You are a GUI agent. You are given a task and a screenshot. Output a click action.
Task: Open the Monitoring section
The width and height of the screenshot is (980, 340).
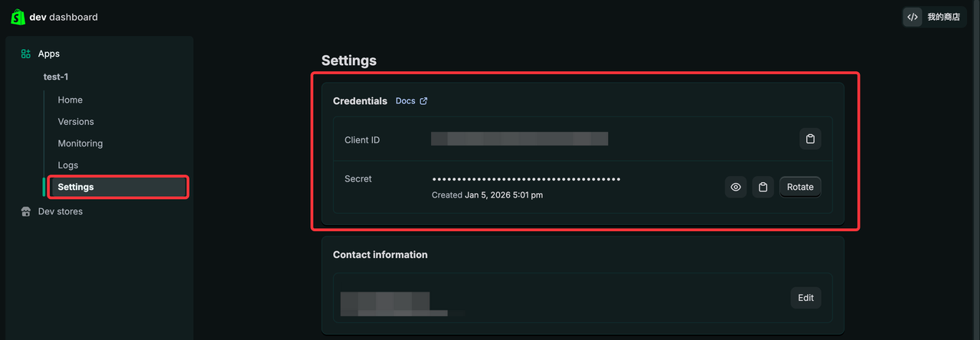coord(80,143)
